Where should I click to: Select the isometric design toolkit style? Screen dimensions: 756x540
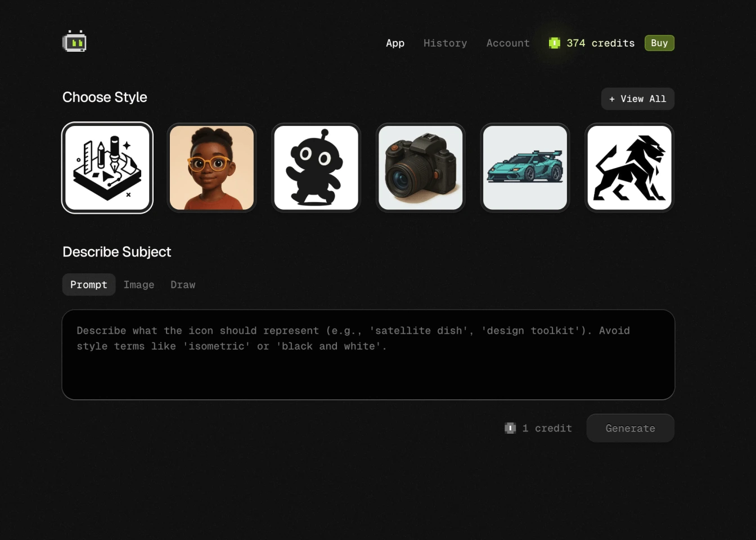(x=107, y=168)
